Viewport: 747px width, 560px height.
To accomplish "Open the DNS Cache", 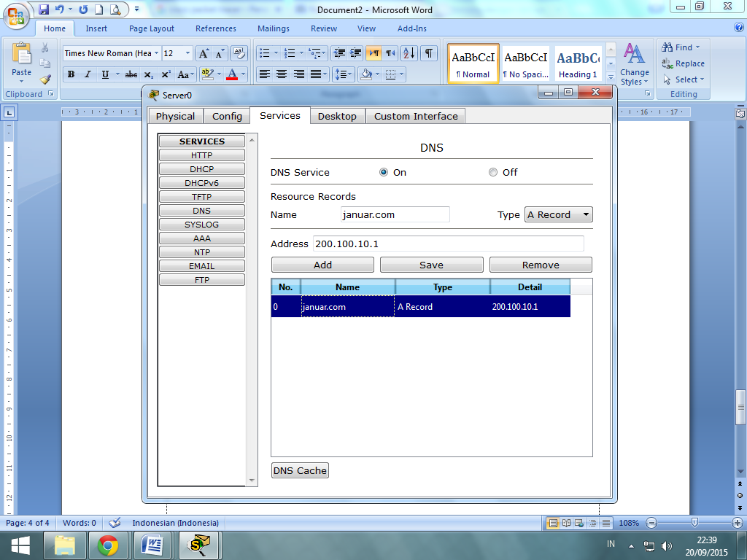I will (x=300, y=470).
